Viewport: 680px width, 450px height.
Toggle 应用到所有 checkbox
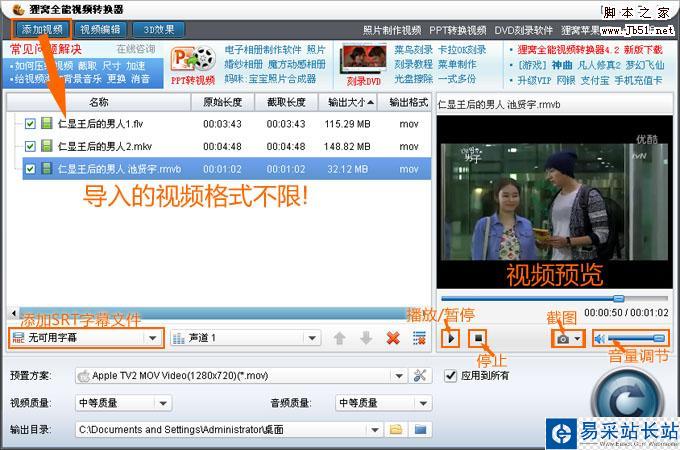[451, 375]
